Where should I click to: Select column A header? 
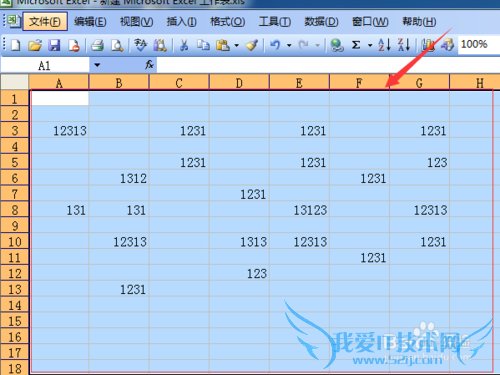59,82
